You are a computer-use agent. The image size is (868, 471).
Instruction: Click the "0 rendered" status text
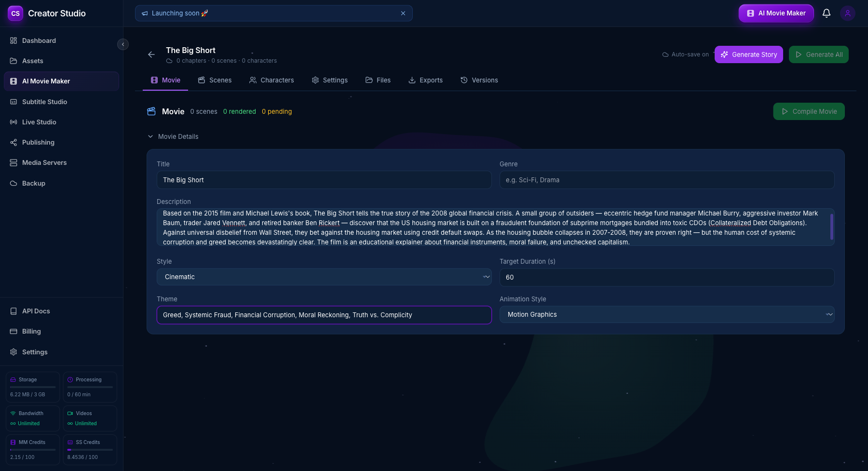pyautogui.click(x=240, y=111)
